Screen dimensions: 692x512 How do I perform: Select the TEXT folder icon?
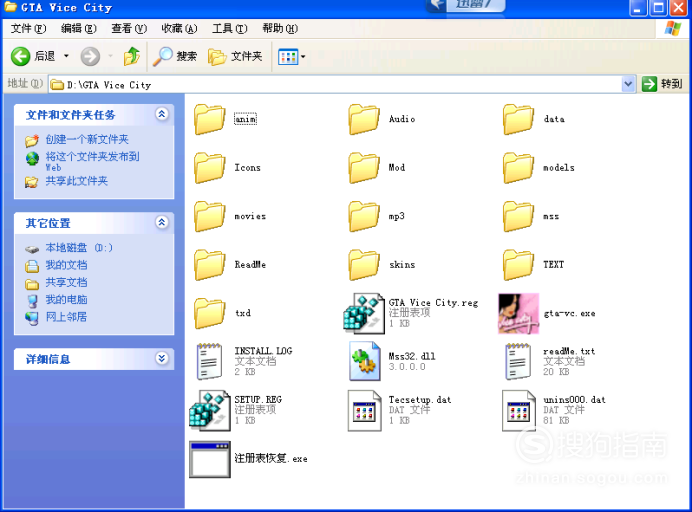click(x=519, y=265)
